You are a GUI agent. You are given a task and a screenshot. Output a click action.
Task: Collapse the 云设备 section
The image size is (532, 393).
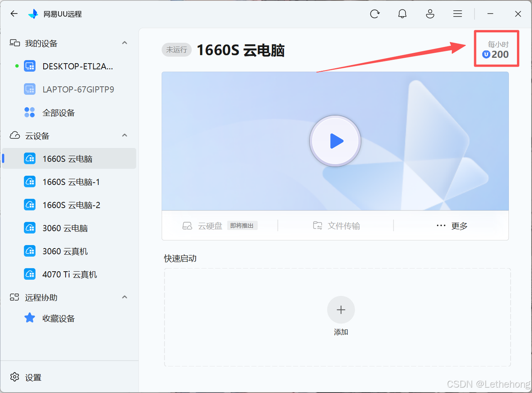pos(125,135)
